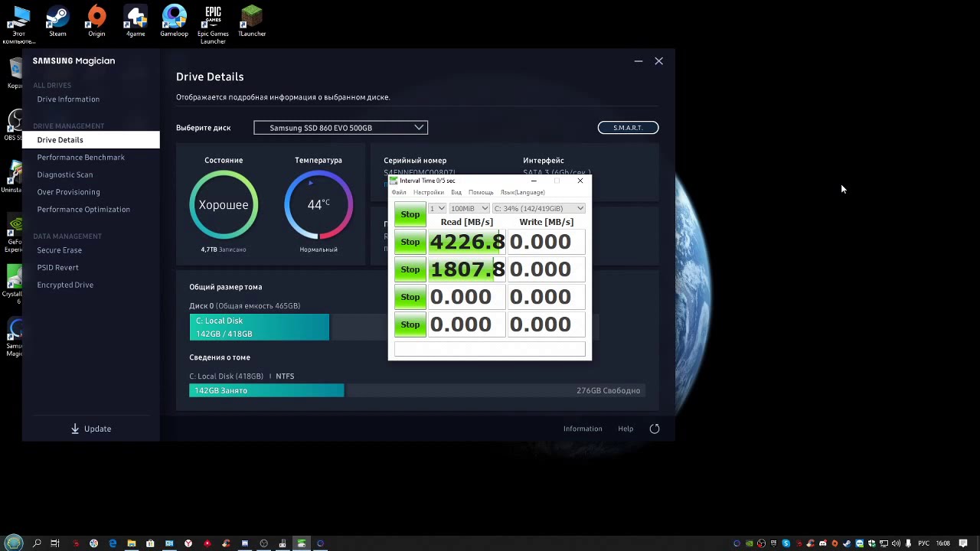Click the Windows Security shield tray icon

coord(871,543)
